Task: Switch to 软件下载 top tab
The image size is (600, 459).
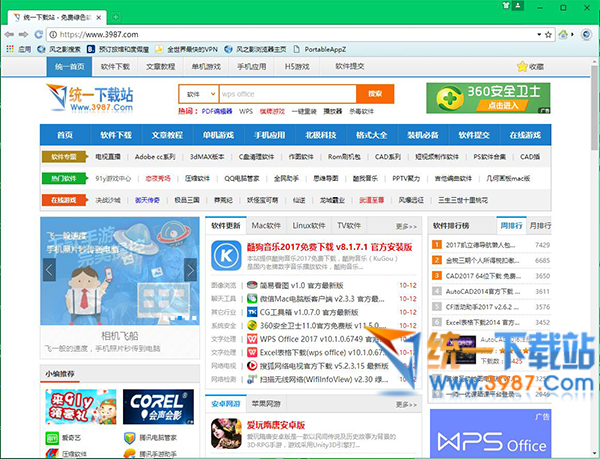Action: pyautogui.click(x=115, y=67)
